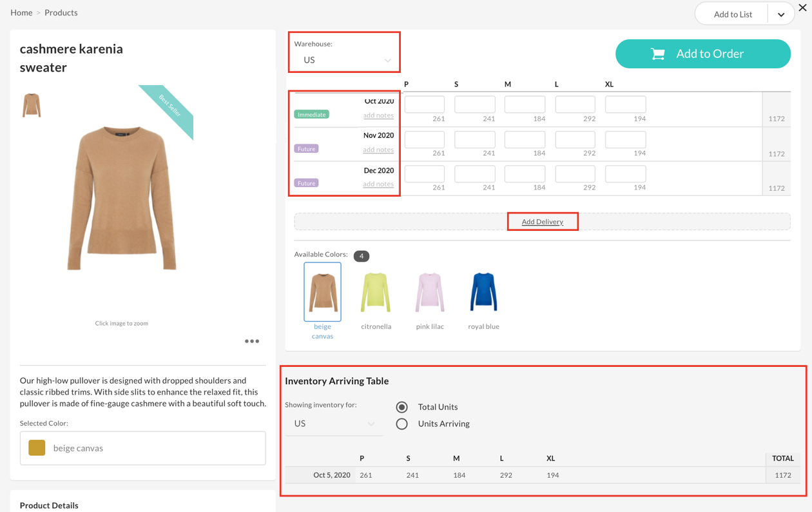The height and width of the screenshot is (512, 812).
Task: Open the three-dot options menu below product image
Action: click(251, 340)
